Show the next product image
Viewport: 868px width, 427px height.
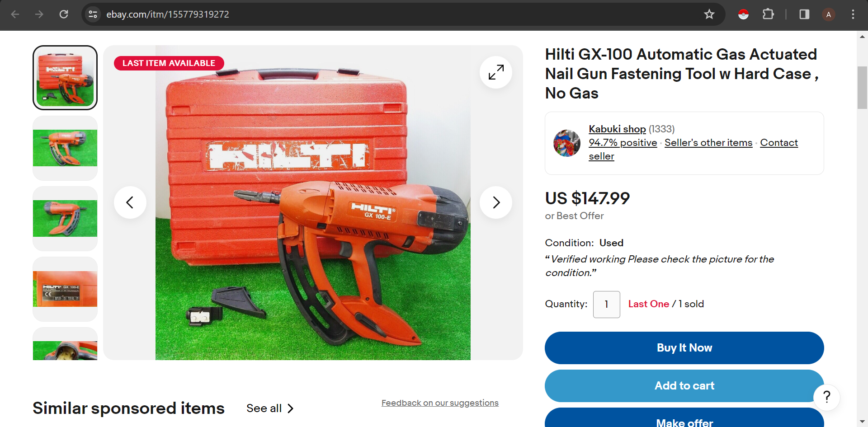click(x=496, y=202)
